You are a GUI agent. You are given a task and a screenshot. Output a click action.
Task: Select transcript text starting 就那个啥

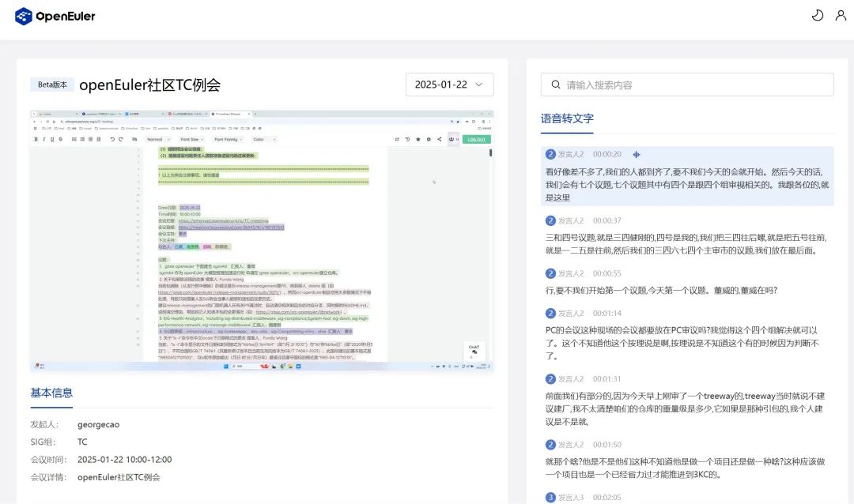[685, 468]
